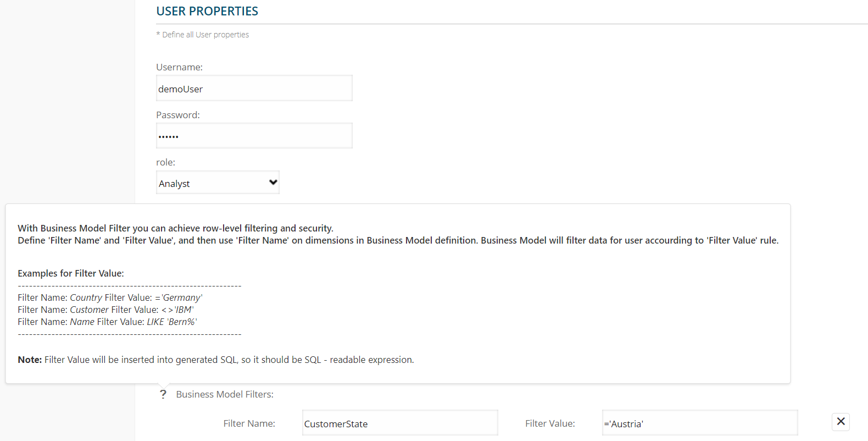The image size is (868, 441).
Task: Click the Country ='Germany' example line
Action: [110, 297]
